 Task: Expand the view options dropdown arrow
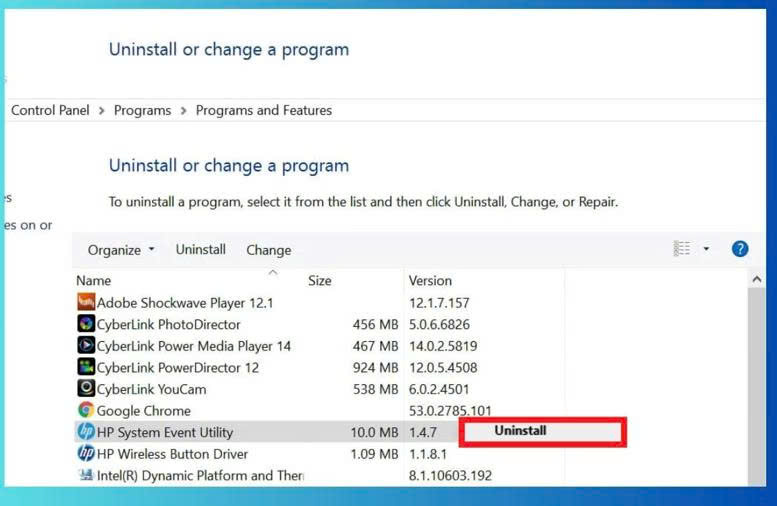coord(706,249)
